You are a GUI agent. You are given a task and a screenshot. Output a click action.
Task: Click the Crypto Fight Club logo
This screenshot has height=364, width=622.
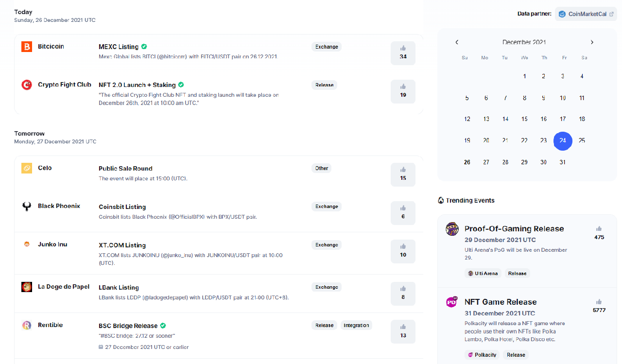click(26, 85)
